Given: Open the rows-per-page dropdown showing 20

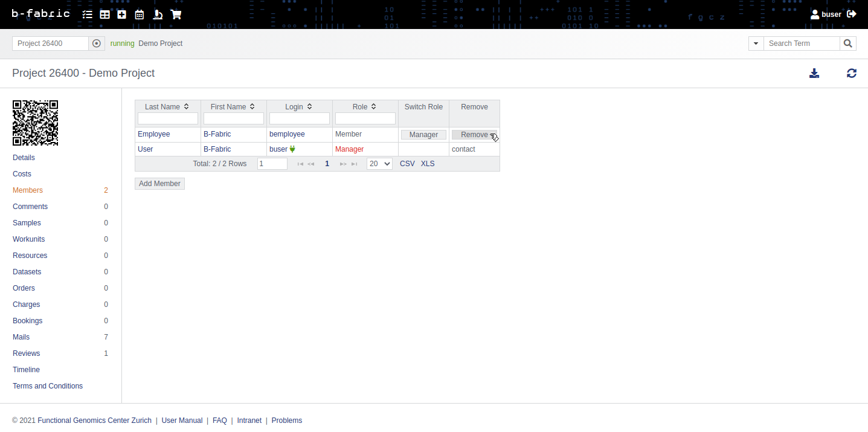Looking at the screenshot, I should [379, 164].
